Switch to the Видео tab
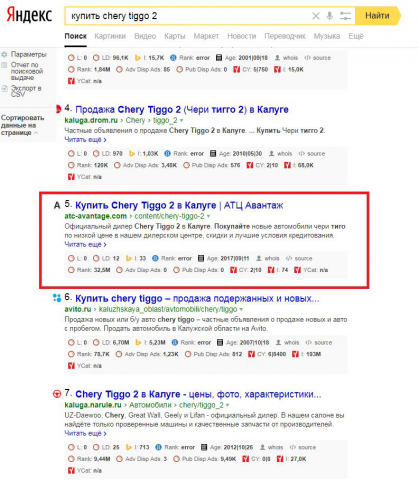Image resolution: width=419 pixels, height=480 pixels. (145, 36)
